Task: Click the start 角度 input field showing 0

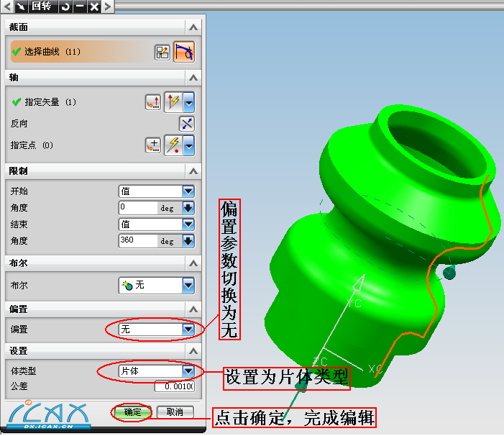Action: tap(138, 208)
